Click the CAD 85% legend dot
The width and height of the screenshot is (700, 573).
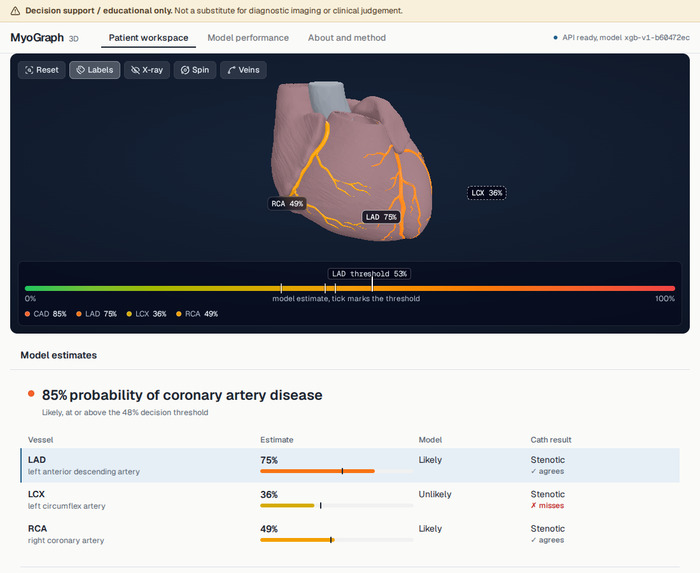[x=27, y=314]
